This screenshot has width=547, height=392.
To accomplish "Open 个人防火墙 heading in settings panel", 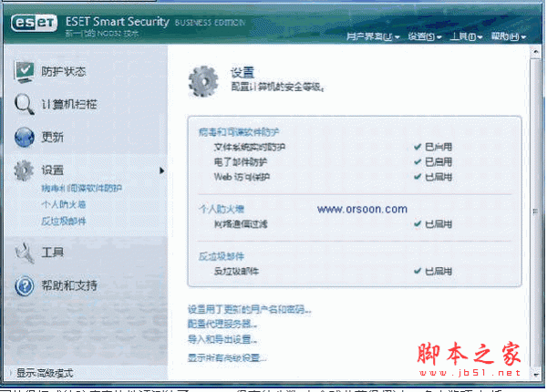I will pyautogui.click(x=222, y=209).
